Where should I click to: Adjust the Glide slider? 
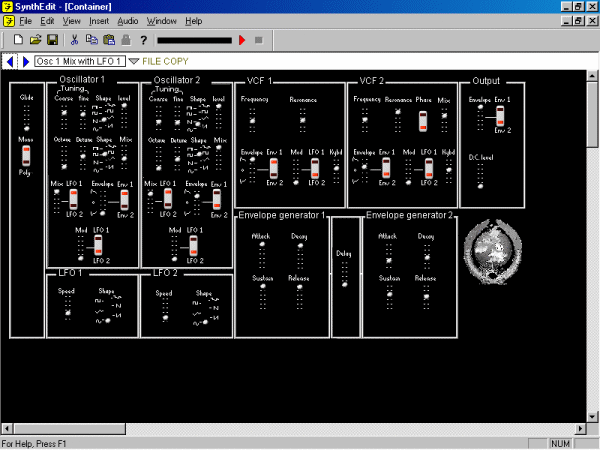coord(27,115)
